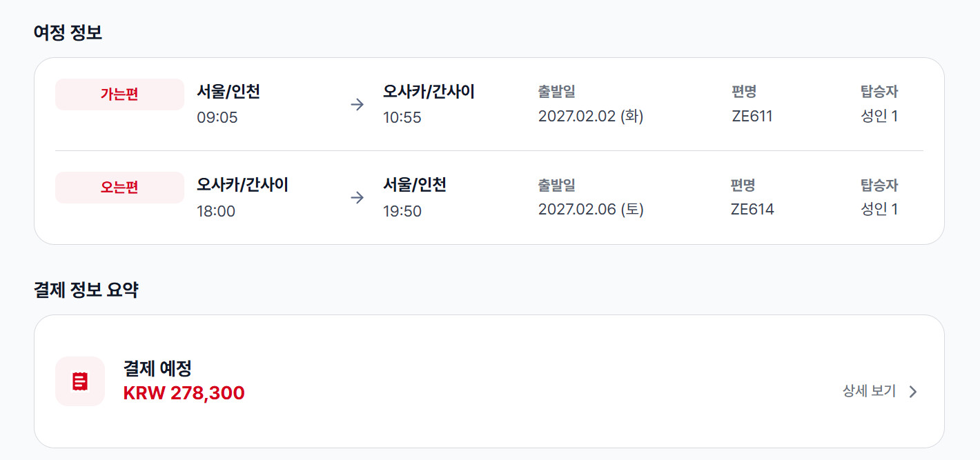Click the arrow between 오사카/간사이 and 서울/인천
Image resolution: width=980 pixels, height=460 pixels.
point(357,198)
